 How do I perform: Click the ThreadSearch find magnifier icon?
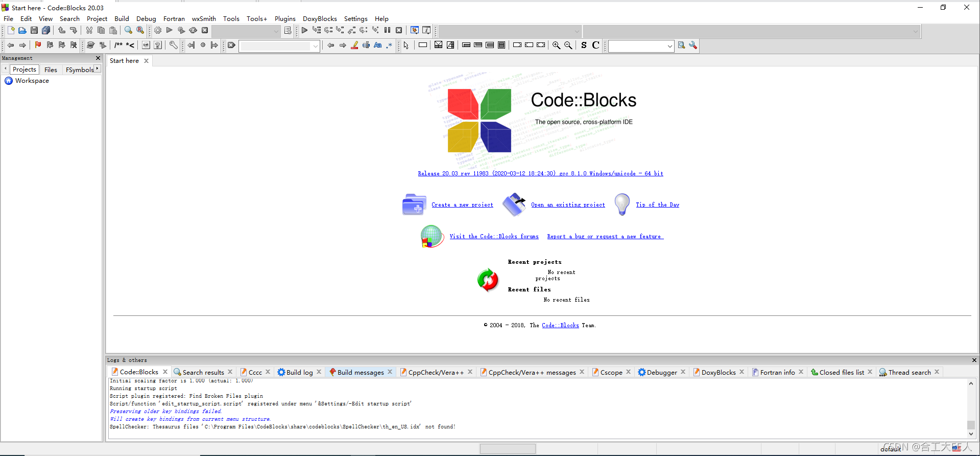click(x=681, y=45)
